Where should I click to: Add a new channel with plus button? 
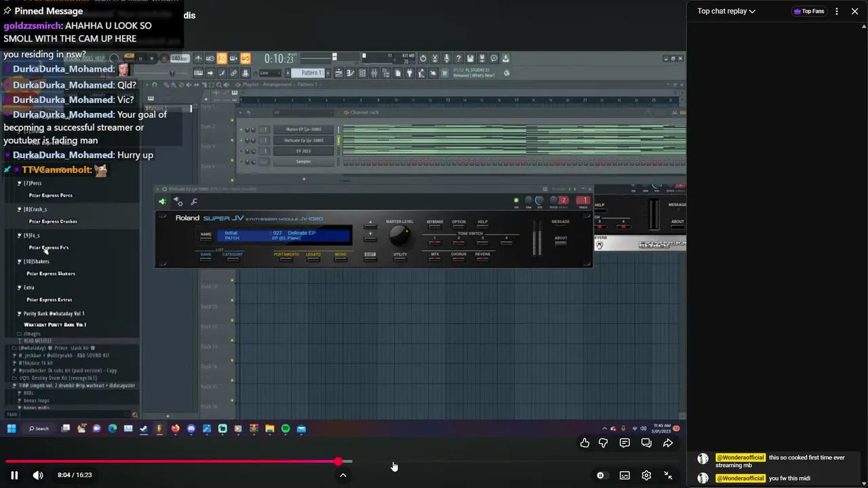[304, 179]
